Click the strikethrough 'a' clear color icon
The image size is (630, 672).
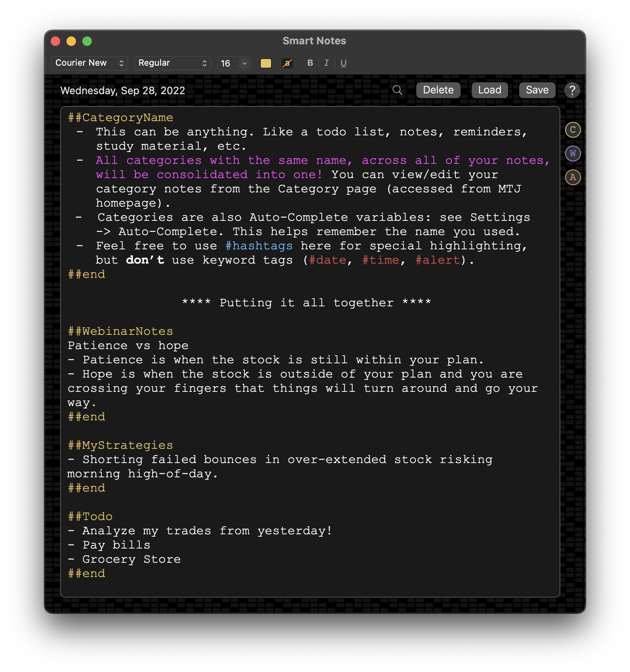[x=287, y=63]
